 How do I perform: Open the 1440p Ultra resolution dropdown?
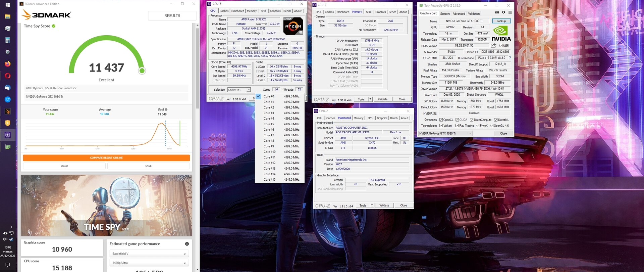click(149, 263)
